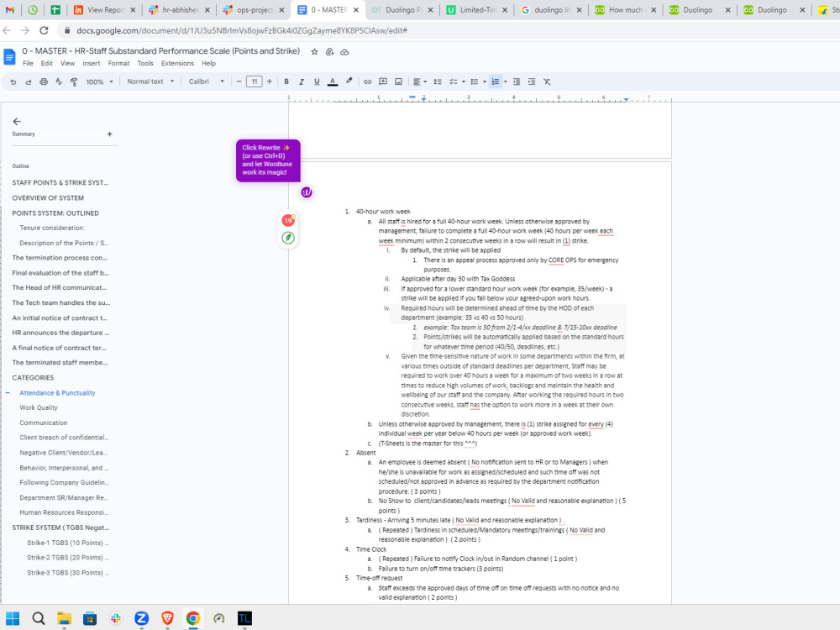Toggle the bulleted list icon
The width and height of the screenshot is (840, 630).
coord(474,82)
